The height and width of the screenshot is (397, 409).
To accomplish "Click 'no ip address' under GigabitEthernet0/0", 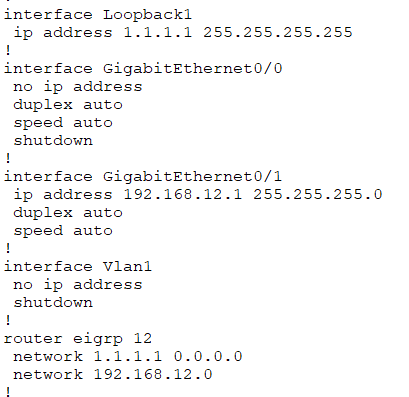I will pyautogui.click(x=78, y=87).
